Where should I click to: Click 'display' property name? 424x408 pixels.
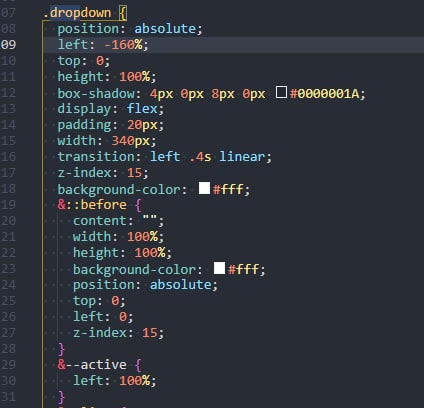(84, 109)
